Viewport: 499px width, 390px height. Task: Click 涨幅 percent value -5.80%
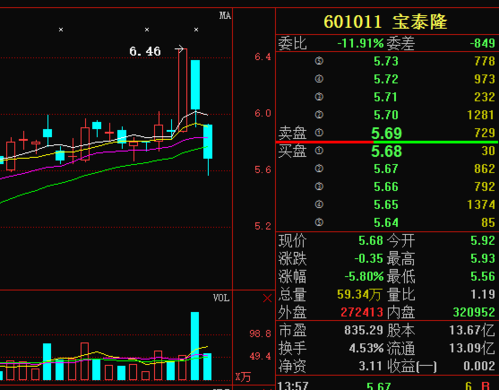[364, 277]
